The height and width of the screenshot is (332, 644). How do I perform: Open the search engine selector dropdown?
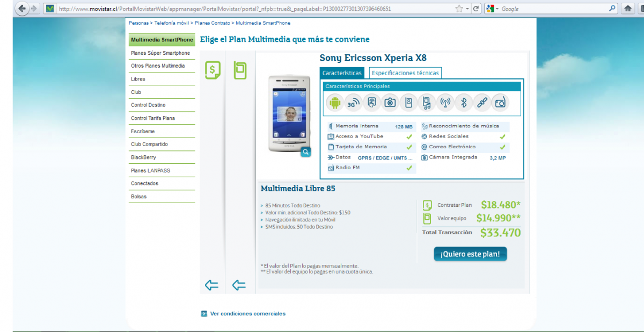pyautogui.click(x=492, y=9)
